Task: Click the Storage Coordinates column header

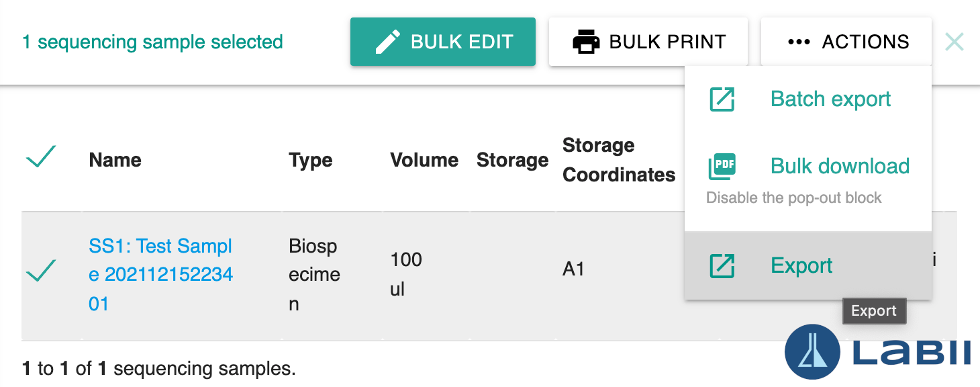Action: (x=619, y=160)
